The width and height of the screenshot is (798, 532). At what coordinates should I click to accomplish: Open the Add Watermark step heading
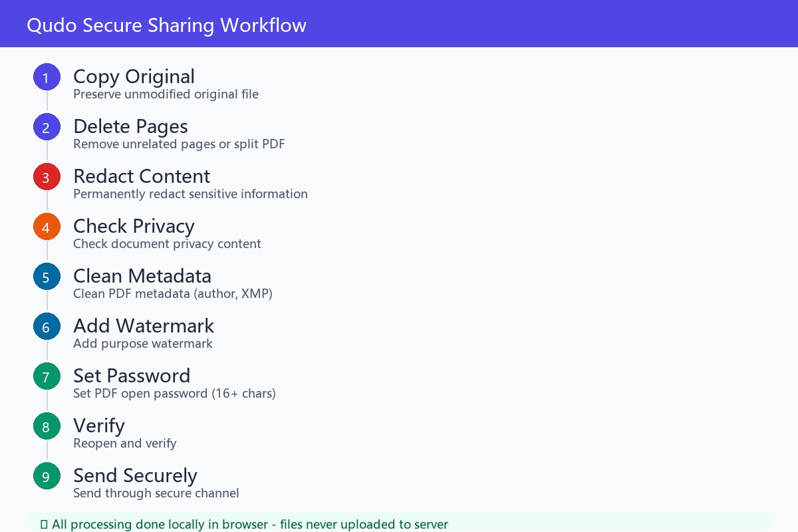coord(144,326)
